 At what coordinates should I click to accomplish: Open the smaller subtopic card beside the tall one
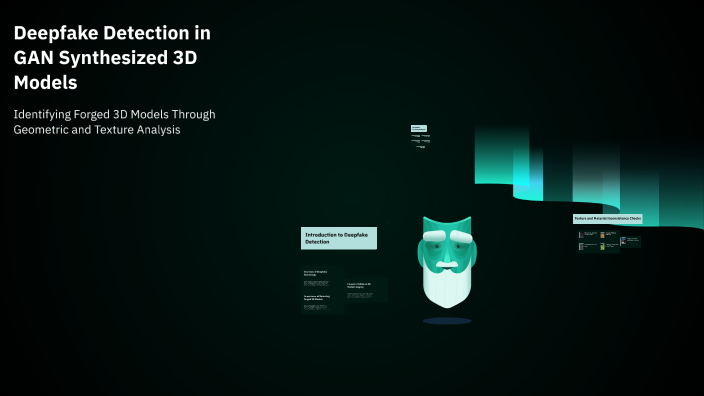pos(367,290)
